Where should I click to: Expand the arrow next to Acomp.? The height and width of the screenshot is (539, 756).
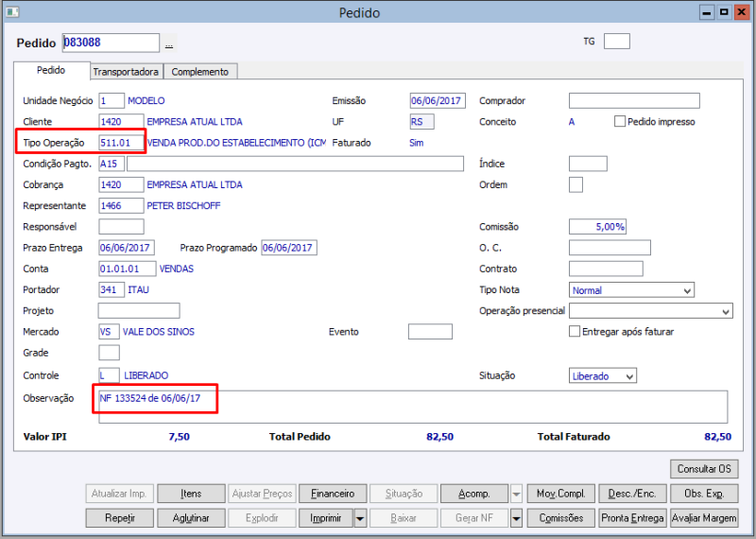(516, 494)
